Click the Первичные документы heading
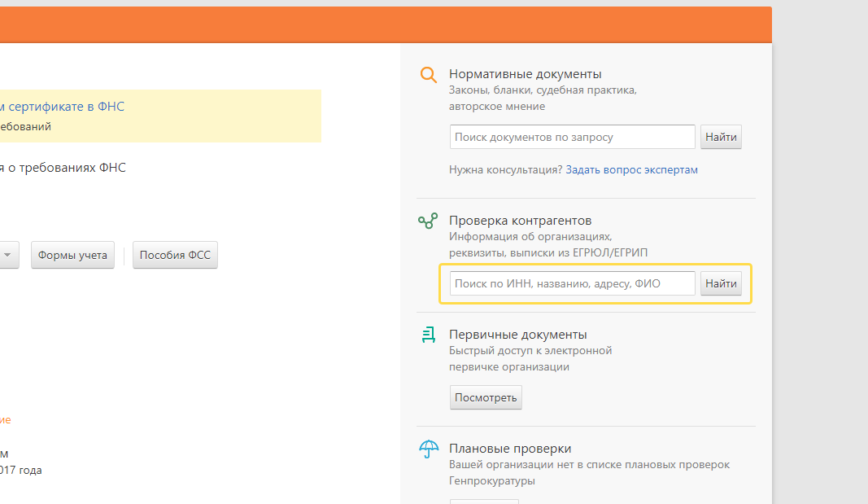The image size is (868, 504). (x=517, y=335)
